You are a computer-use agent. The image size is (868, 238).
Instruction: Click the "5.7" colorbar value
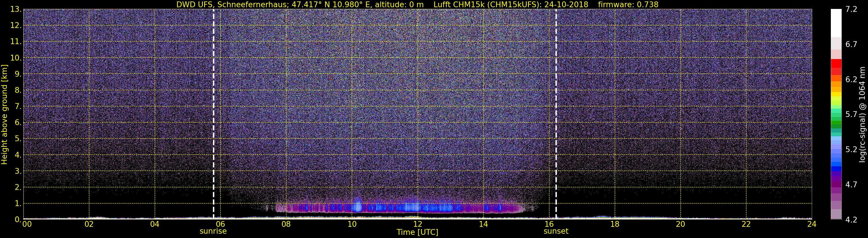[x=851, y=115]
